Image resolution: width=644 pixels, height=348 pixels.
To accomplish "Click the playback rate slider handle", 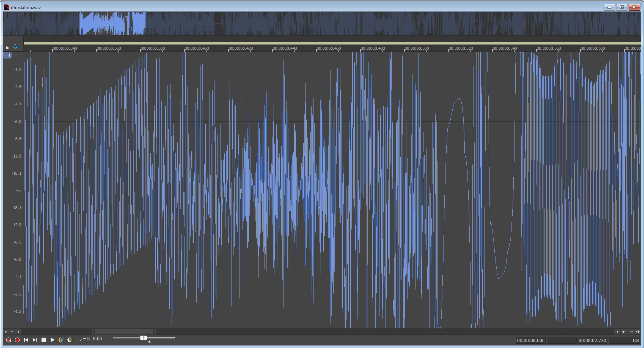I will 144,338.
